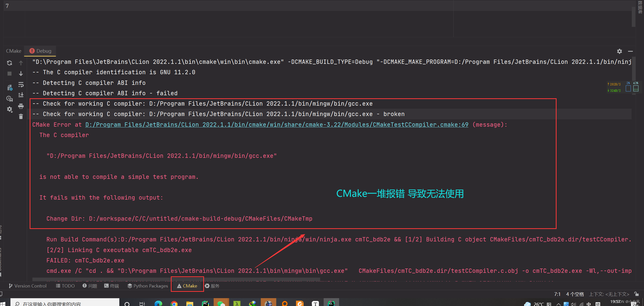The width and height of the screenshot is (644, 306).
Task: Reload the CMake project with the refresh icon
Action: click(9, 63)
